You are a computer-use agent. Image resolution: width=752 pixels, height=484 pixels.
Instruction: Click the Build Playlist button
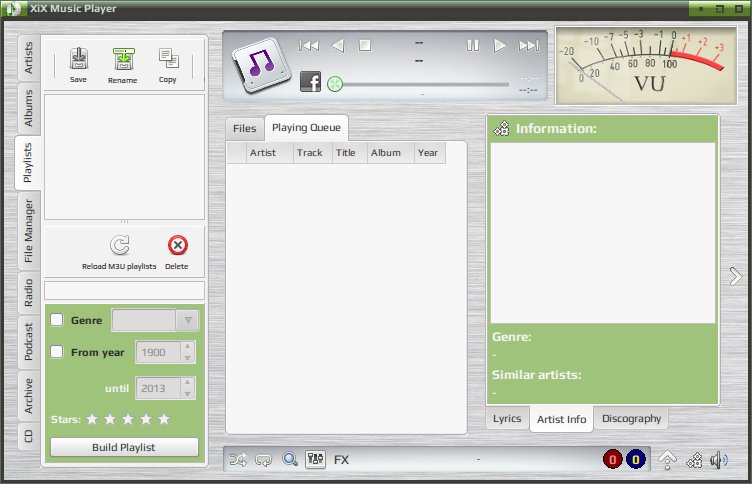point(124,447)
